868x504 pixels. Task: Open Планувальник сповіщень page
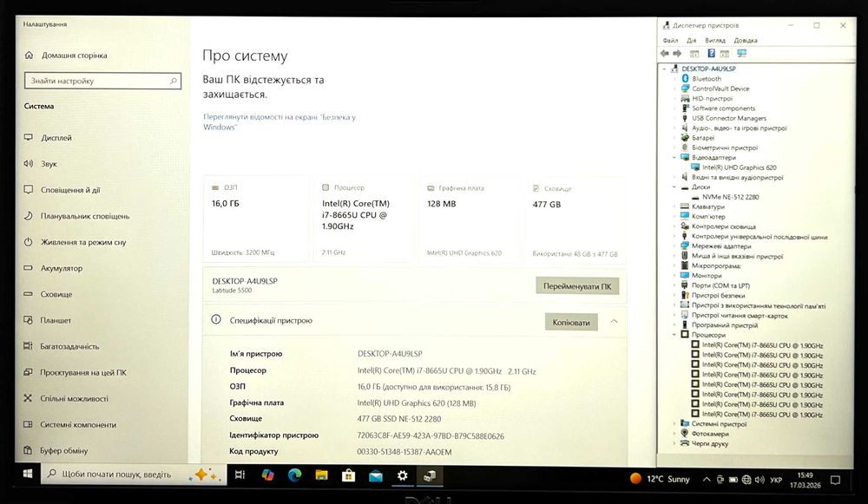(x=84, y=216)
